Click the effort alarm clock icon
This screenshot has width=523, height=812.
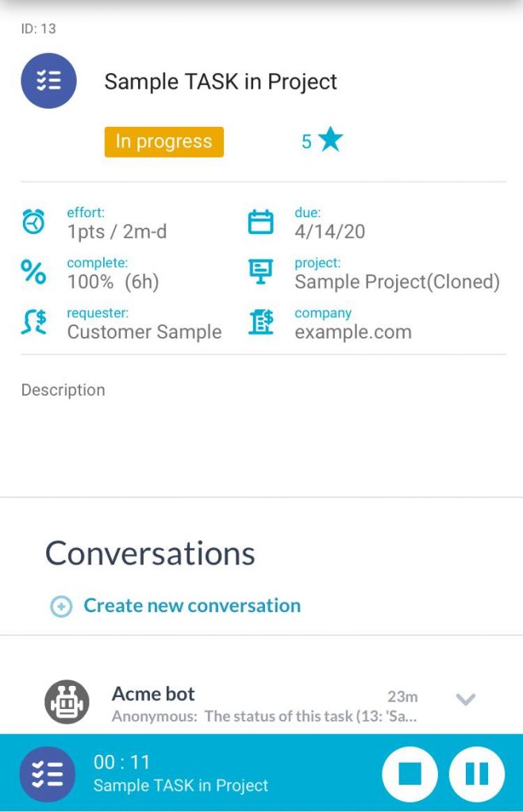coord(33,223)
